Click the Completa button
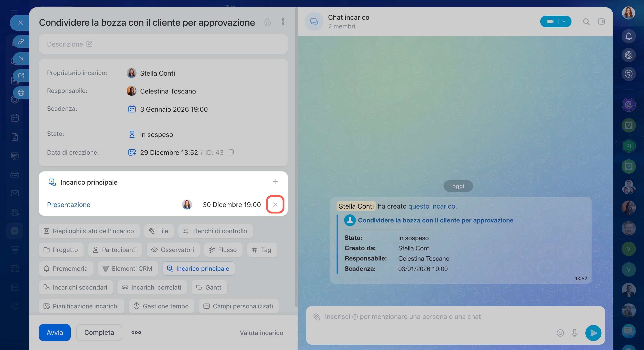 pyautogui.click(x=99, y=333)
